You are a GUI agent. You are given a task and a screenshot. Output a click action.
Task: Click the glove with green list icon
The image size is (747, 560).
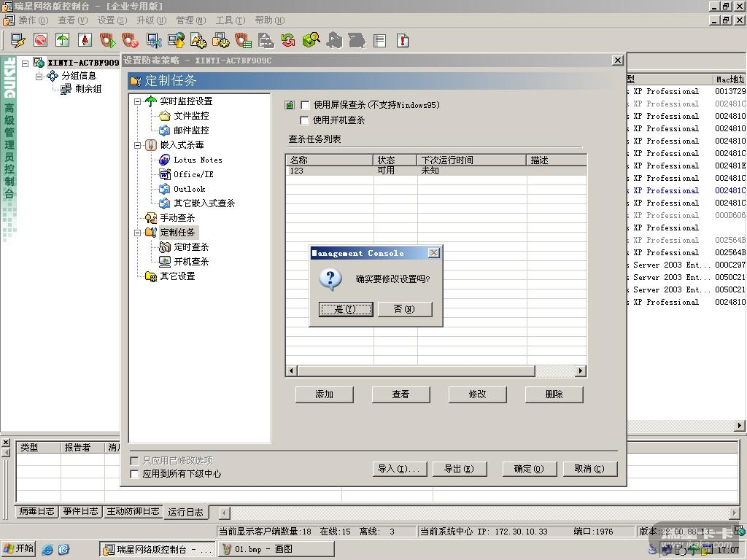tap(243, 41)
